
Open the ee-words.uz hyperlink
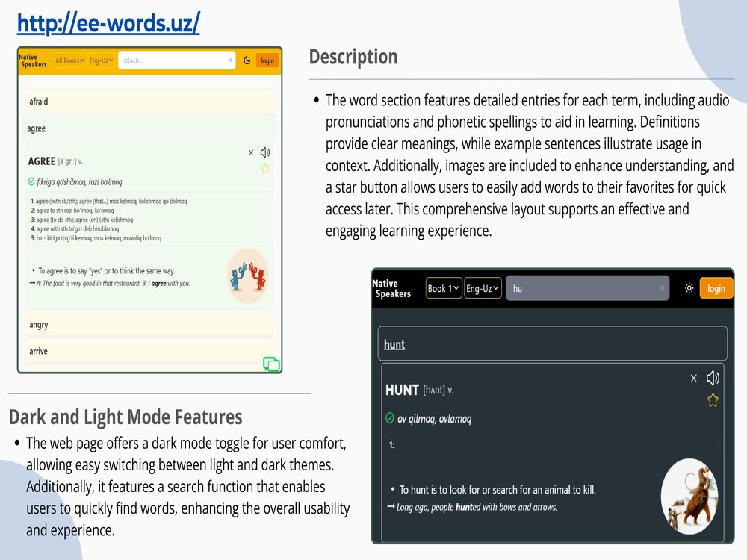point(108,23)
